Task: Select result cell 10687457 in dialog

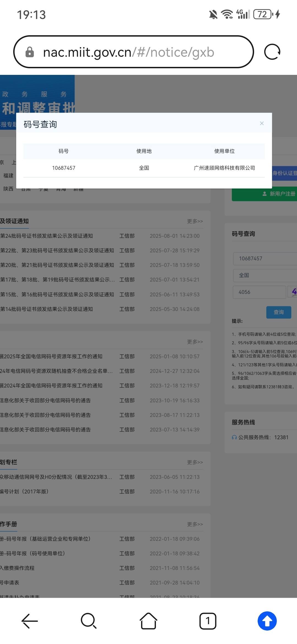Action: pyautogui.click(x=64, y=168)
